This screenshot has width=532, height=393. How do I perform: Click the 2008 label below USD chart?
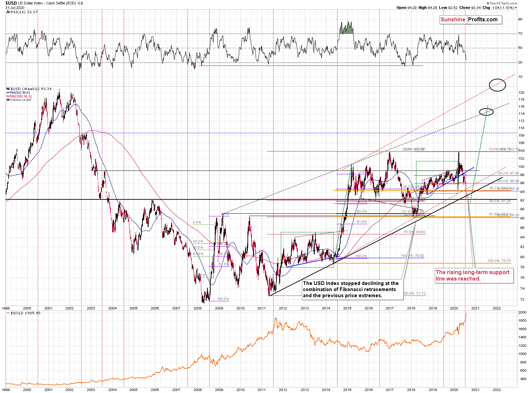(198, 308)
